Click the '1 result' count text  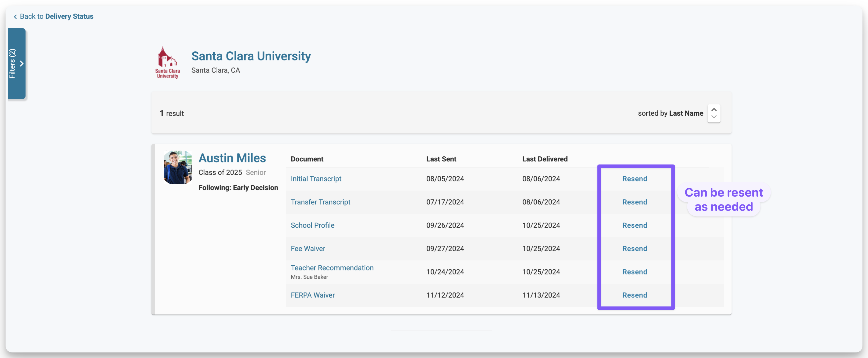tap(172, 113)
